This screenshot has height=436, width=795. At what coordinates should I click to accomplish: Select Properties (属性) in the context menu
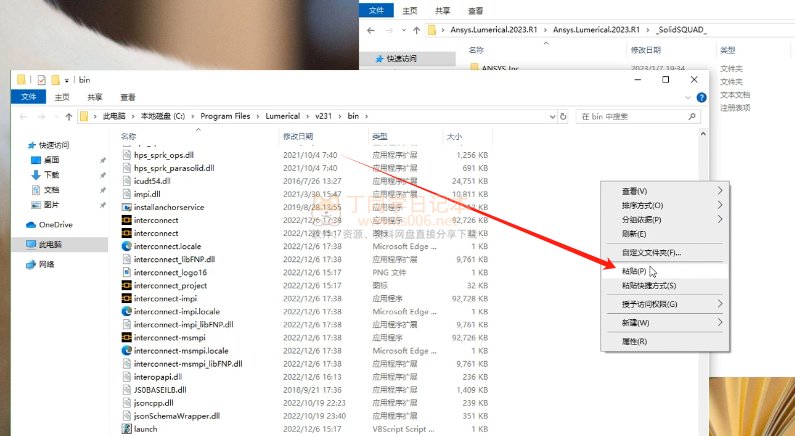point(634,342)
